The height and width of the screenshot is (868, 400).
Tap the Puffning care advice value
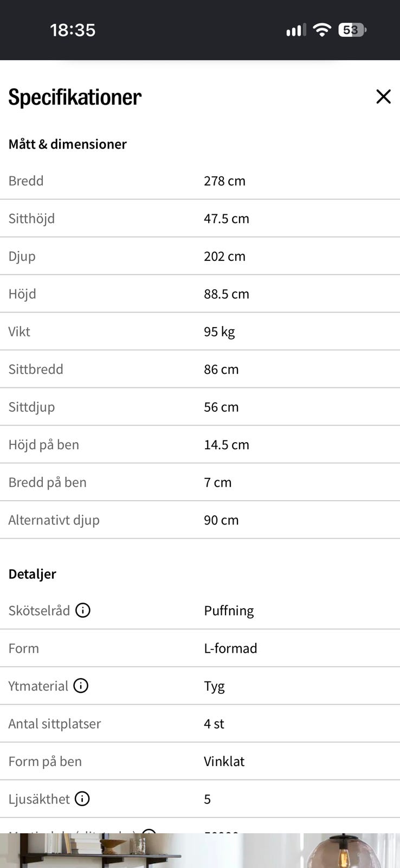[x=229, y=611]
